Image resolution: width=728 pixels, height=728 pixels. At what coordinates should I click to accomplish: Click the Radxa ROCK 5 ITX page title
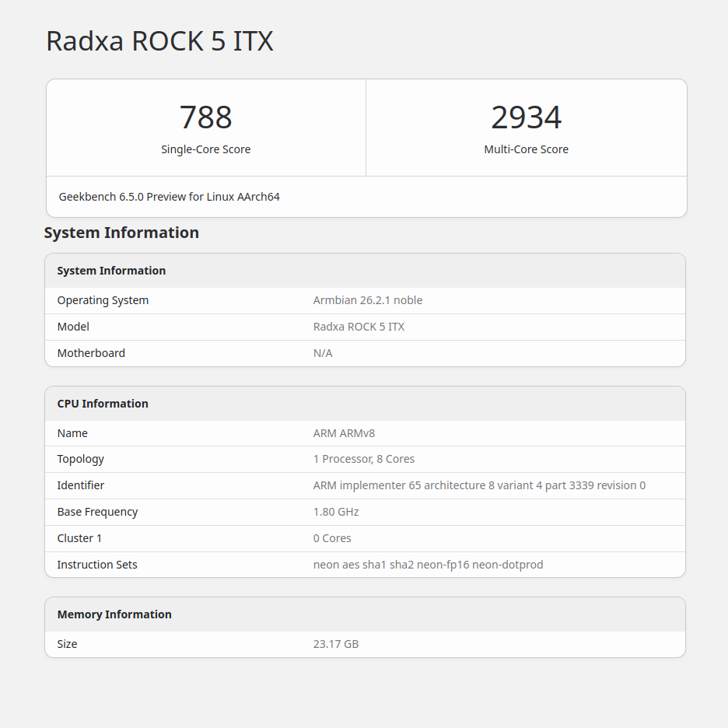159,41
